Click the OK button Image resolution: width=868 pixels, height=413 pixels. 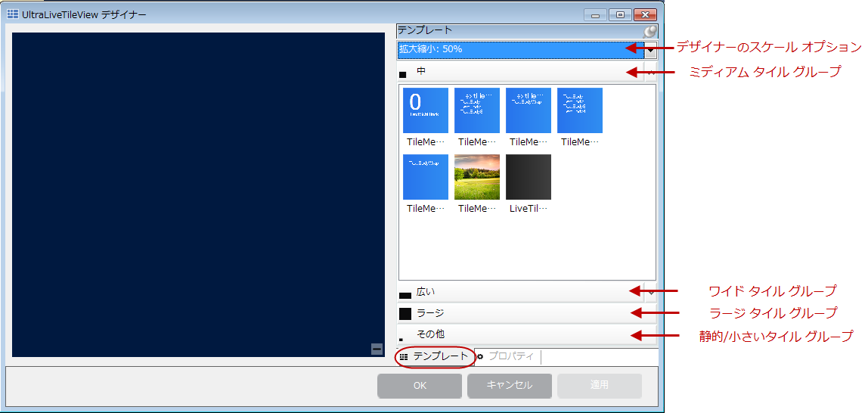point(420,386)
